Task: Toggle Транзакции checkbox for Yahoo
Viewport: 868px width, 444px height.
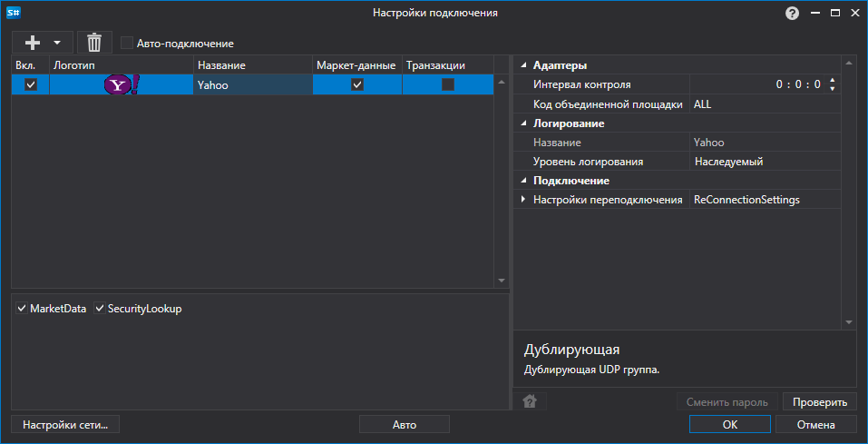Action: (448, 84)
